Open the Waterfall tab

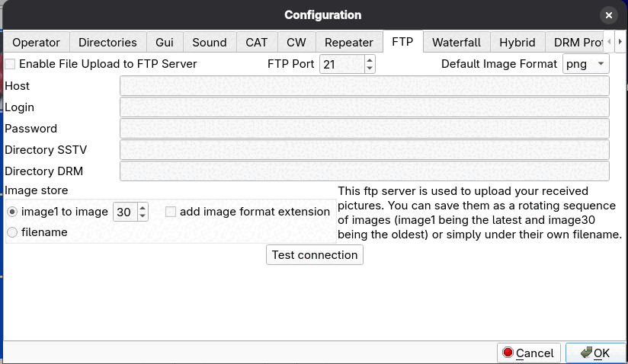click(x=457, y=42)
